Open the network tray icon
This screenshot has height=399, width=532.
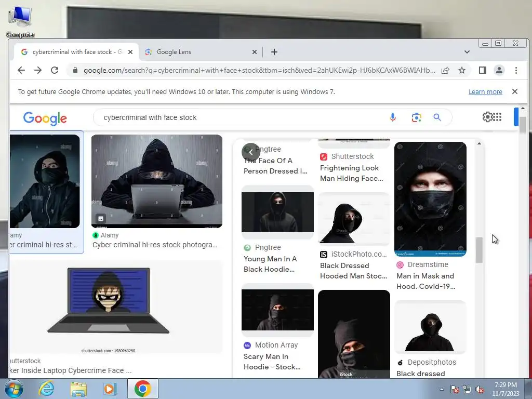467,390
